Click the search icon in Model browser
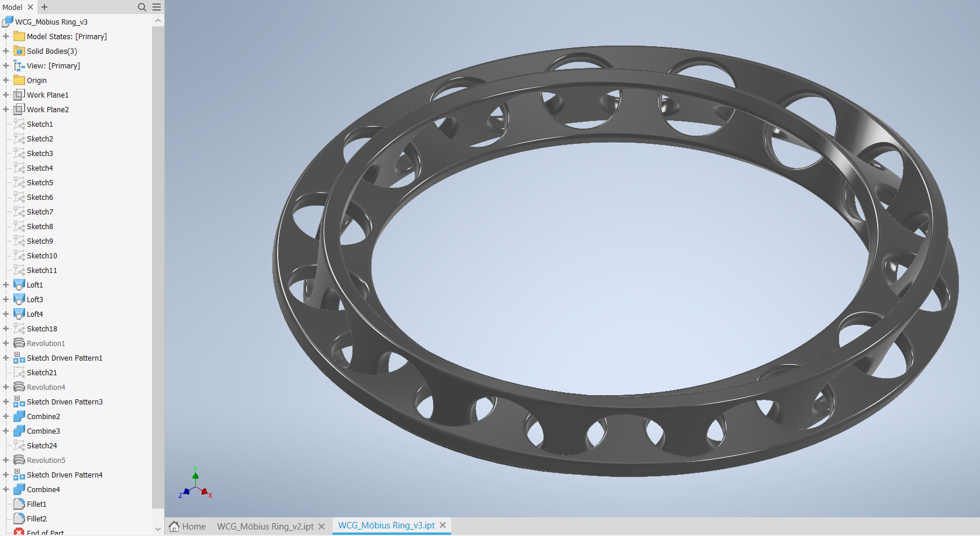This screenshot has height=536, width=980. [x=141, y=7]
